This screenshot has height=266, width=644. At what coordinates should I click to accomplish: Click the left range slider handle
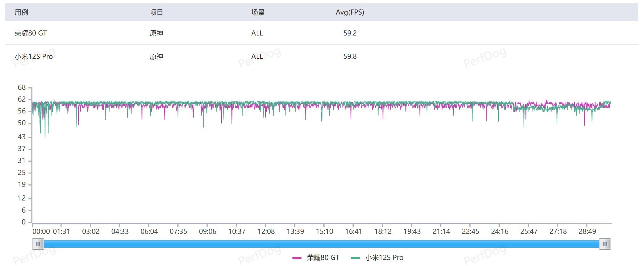(38, 244)
